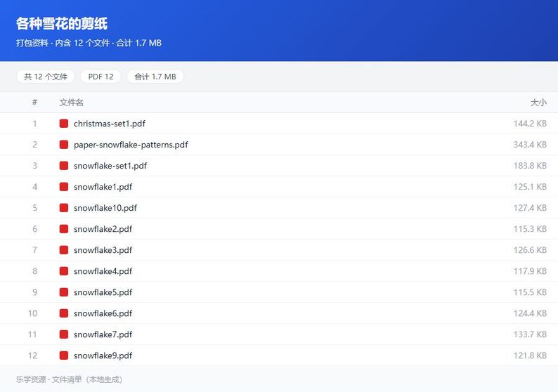This screenshot has height=392, width=558.
Task: Select the '合计 1.7 MB' chip
Action: pyautogui.click(x=155, y=77)
